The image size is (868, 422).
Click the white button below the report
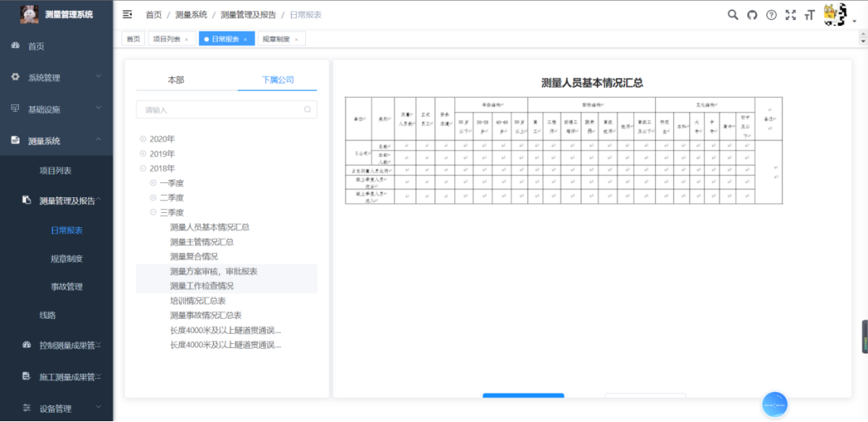(x=646, y=395)
